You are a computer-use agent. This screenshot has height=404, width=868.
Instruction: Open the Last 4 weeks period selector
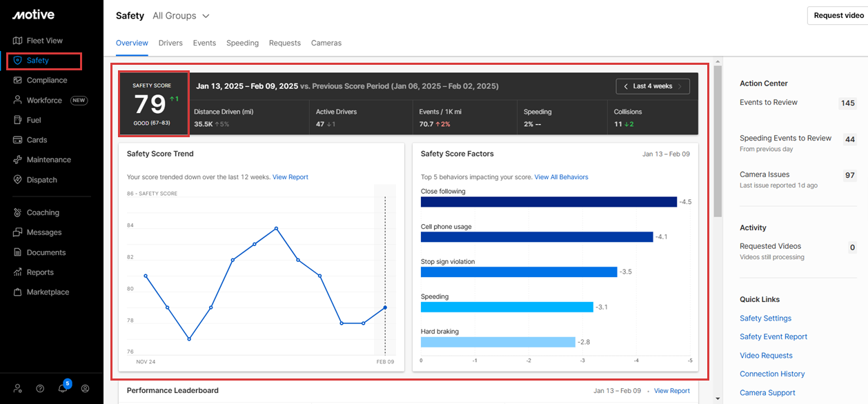pyautogui.click(x=652, y=86)
